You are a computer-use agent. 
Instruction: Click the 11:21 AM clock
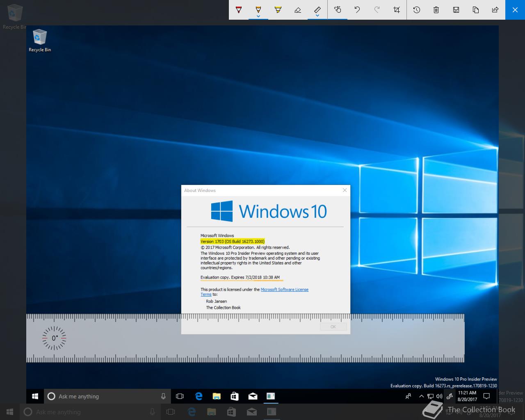pyautogui.click(x=467, y=393)
